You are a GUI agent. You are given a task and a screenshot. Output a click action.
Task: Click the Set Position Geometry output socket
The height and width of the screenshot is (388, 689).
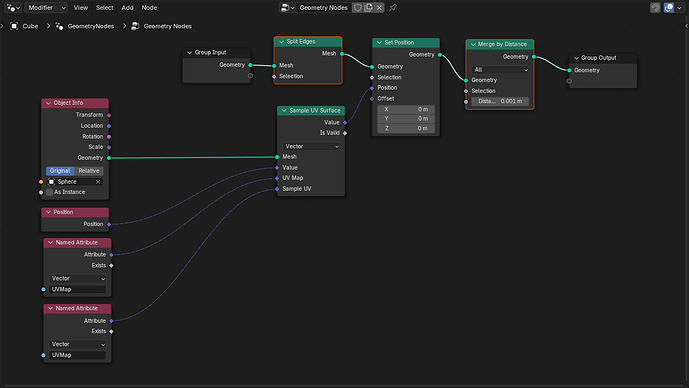[x=439, y=55]
